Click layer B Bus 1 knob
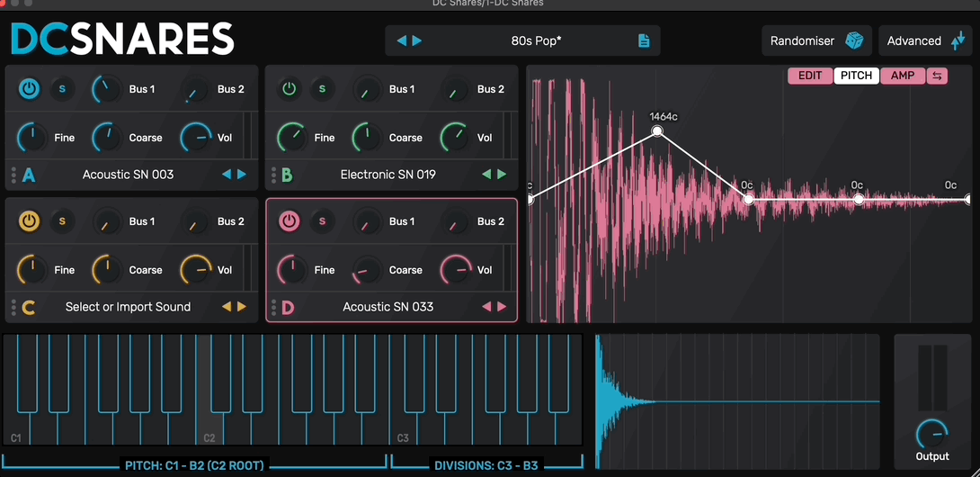 (x=366, y=89)
